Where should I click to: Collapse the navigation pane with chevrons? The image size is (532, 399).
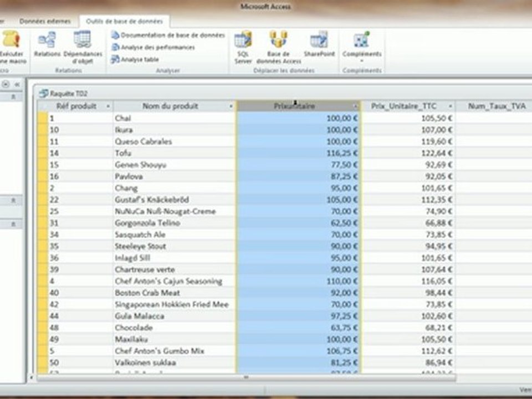pos(17,84)
